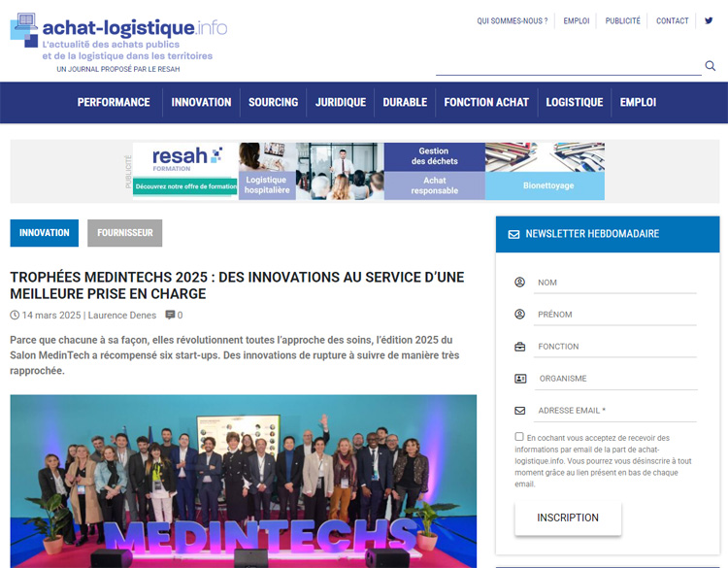This screenshot has width=728, height=568.
Task: Select the Innovation category tag
Action: point(44,233)
